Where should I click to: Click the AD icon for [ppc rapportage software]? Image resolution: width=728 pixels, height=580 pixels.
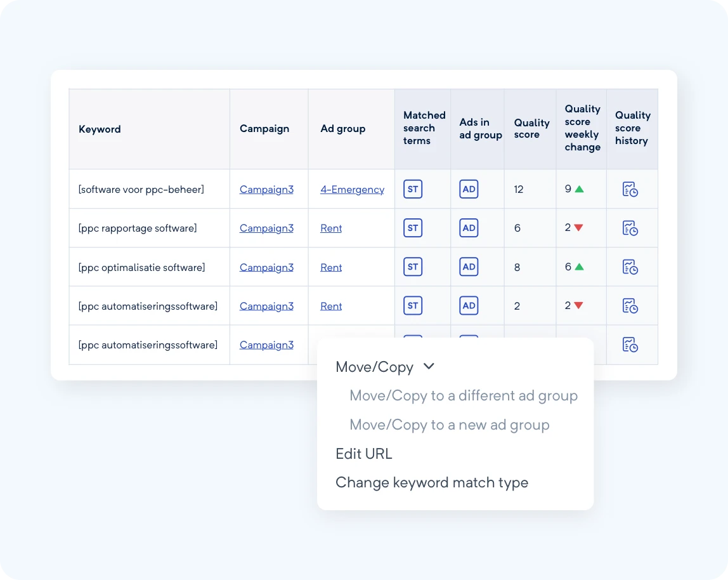pos(469,227)
